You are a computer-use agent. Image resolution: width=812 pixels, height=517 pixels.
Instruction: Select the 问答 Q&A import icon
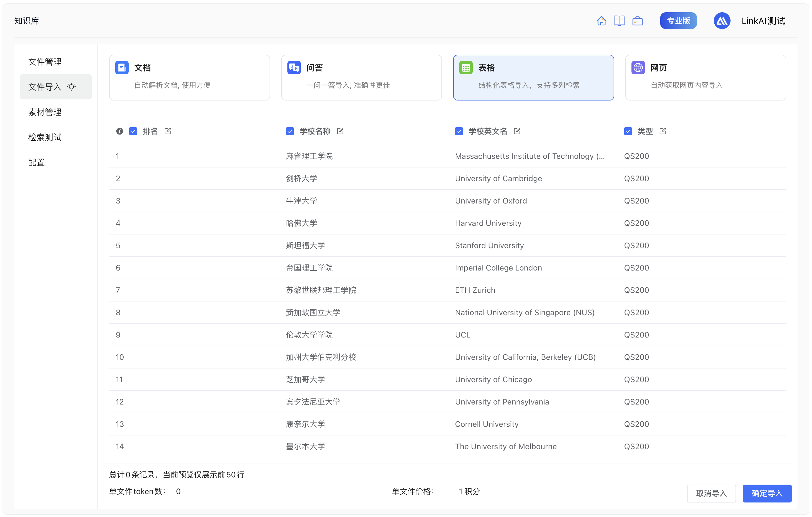(293, 68)
